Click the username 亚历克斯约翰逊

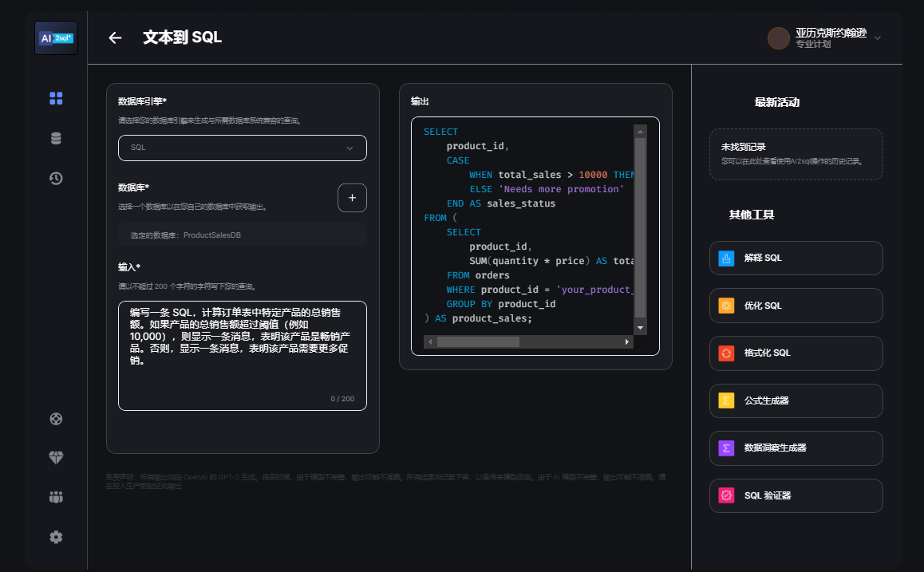(831, 33)
